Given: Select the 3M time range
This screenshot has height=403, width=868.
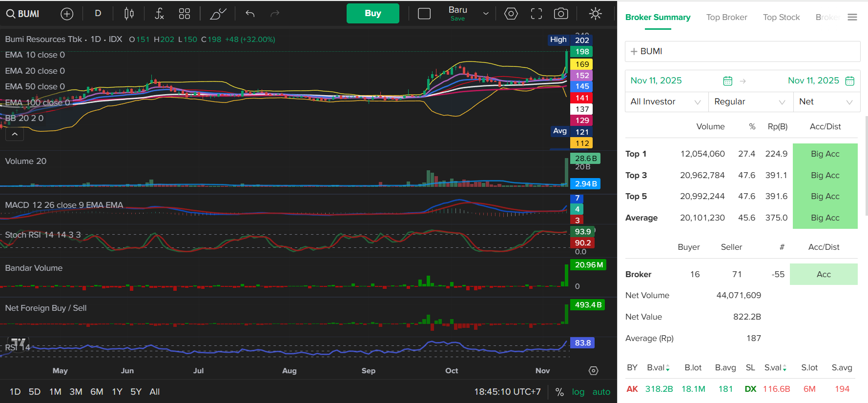Looking at the screenshot, I should [76, 392].
